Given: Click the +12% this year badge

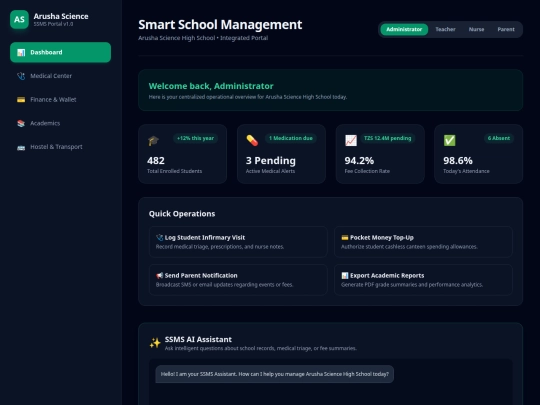Looking at the screenshot, I should click(195, 138).
